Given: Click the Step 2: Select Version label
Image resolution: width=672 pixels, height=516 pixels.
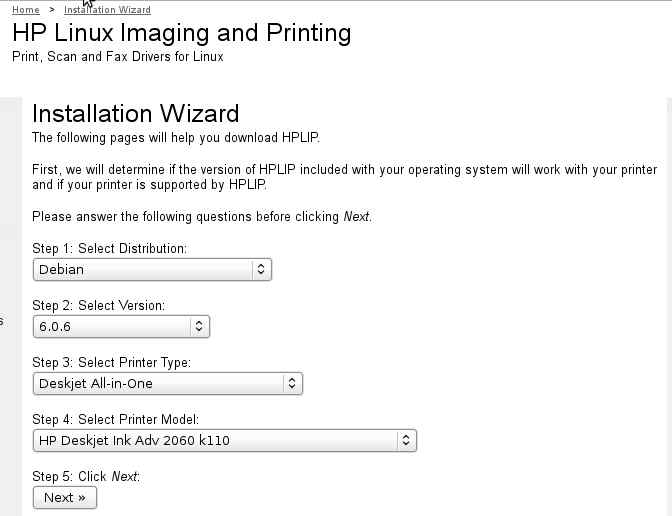Looking at the screenshot, I should coord(98,305).
